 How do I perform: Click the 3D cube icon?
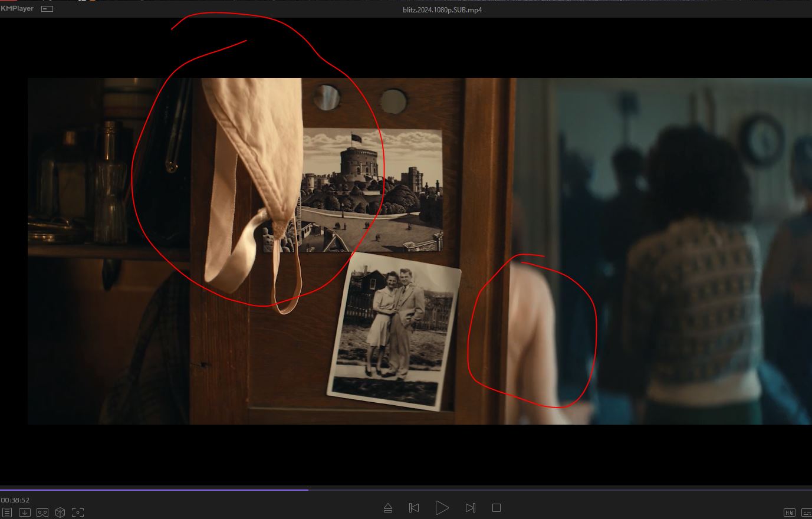(x=60, y=513)
